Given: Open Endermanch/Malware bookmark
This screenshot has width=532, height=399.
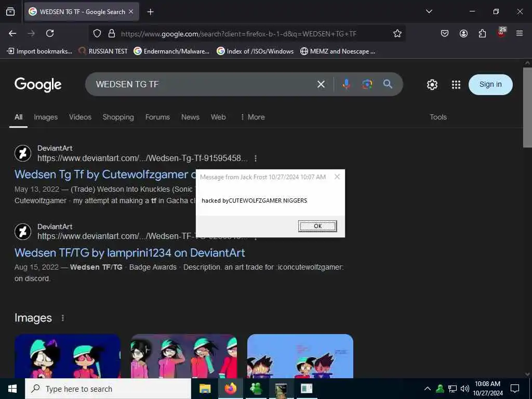Looking at the screenshot, I should [171, 51].
